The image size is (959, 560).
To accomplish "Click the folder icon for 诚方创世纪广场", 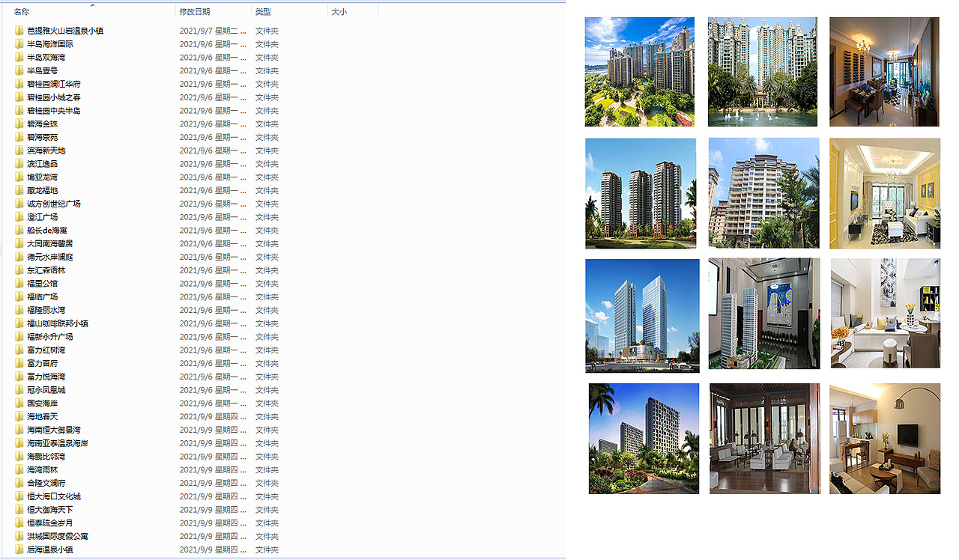I will (x=19, y=204).
